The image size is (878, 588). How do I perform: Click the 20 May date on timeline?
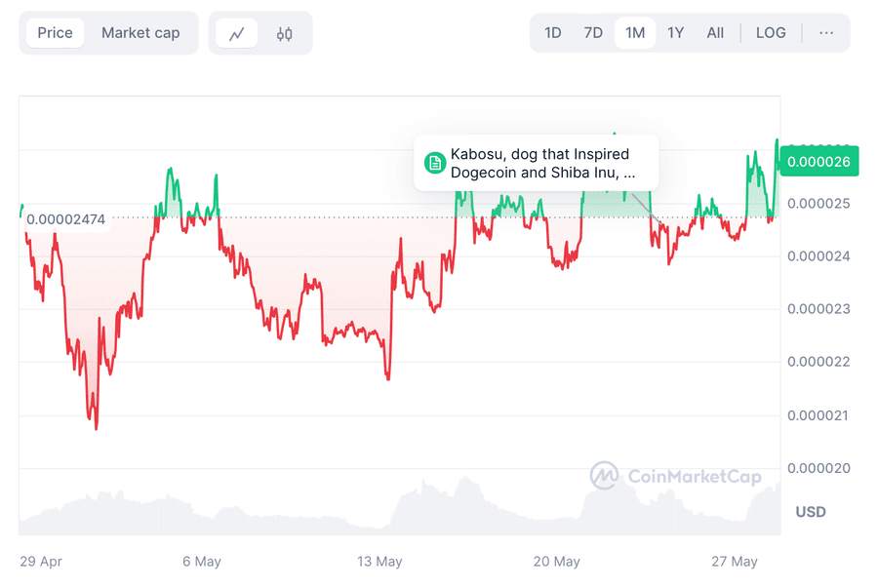coord(557,562)
